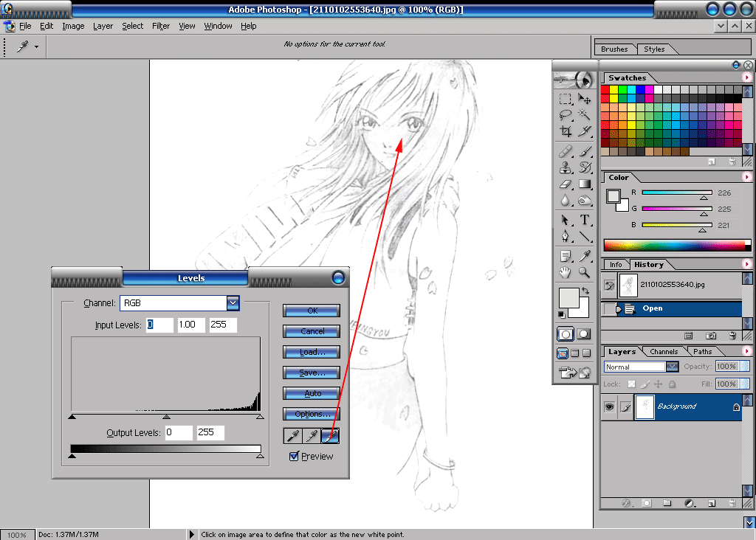756x540 pixels.
Task: Toggle the Preview checkbox in Levels
Action: 294,456
